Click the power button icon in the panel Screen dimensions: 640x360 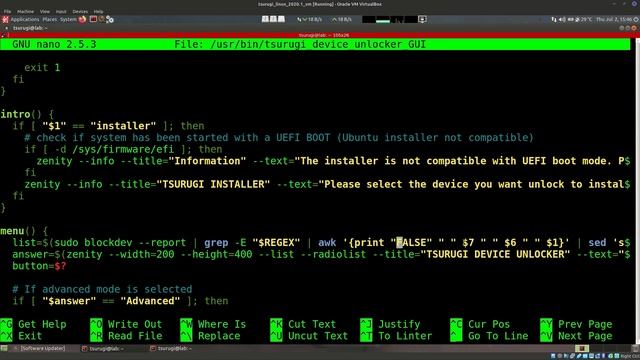tap(636, 19)
